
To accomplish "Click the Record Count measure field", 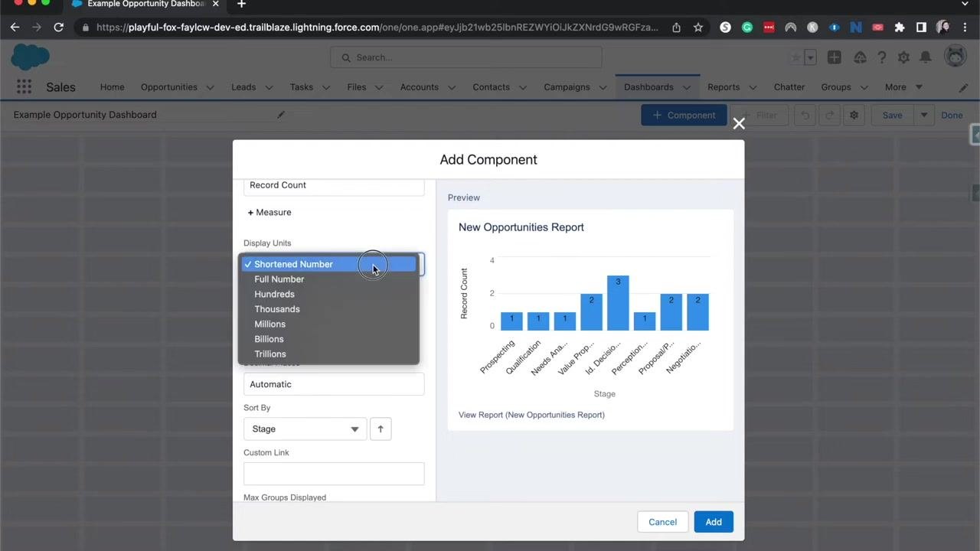I will [x=334, y=186].
